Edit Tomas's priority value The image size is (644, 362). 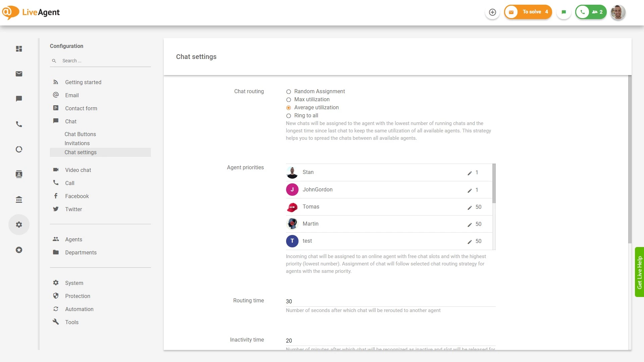[x=469, y=207]
